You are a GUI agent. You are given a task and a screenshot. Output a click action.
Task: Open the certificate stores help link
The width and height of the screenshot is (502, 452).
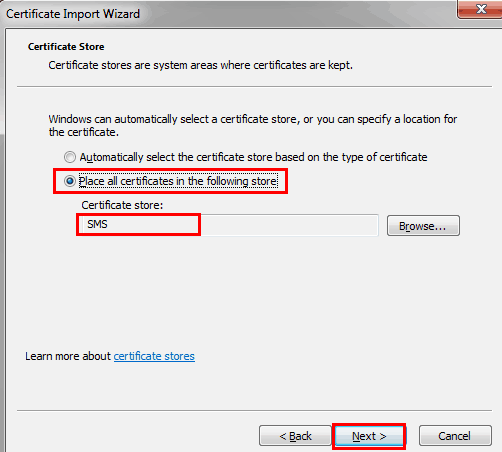tap(154, 356)
